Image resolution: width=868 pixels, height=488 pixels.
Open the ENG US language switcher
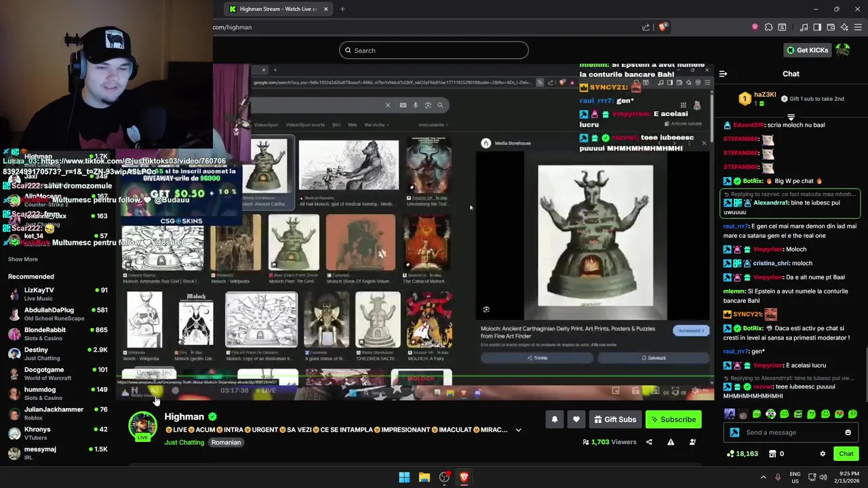point(795,477)
